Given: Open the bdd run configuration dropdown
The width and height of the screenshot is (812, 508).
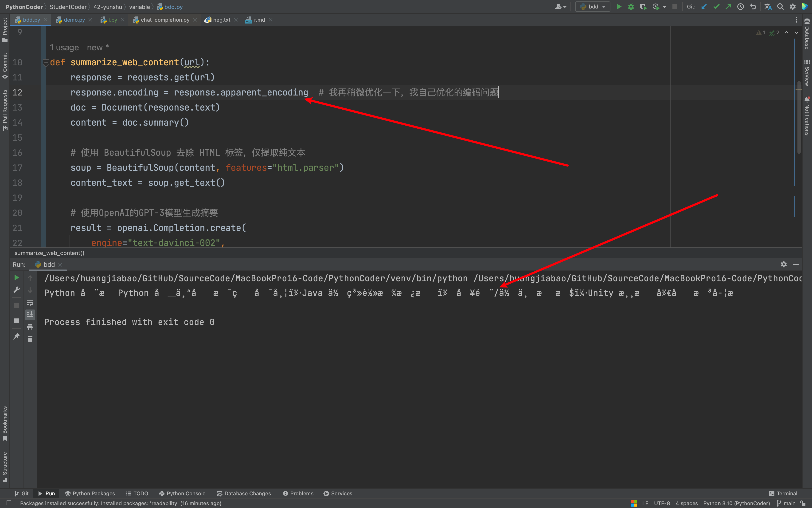Looking at the screenshot, I should [x=593, y=7].
